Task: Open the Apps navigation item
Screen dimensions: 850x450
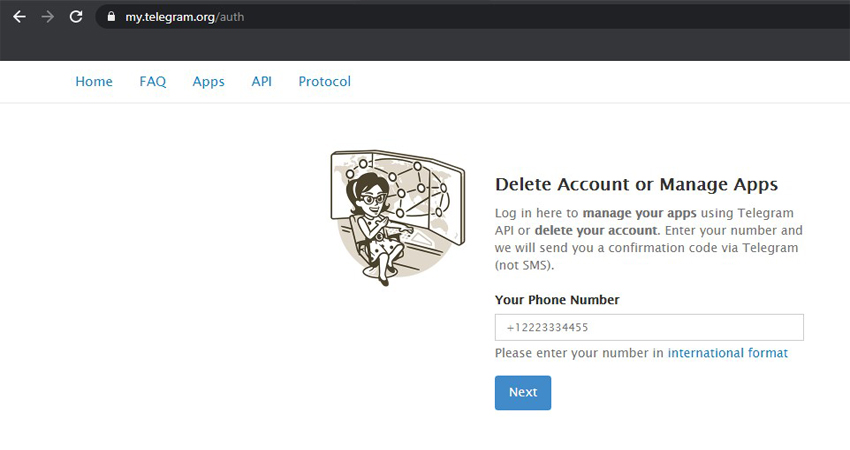Action: click(x=208, y=82)
